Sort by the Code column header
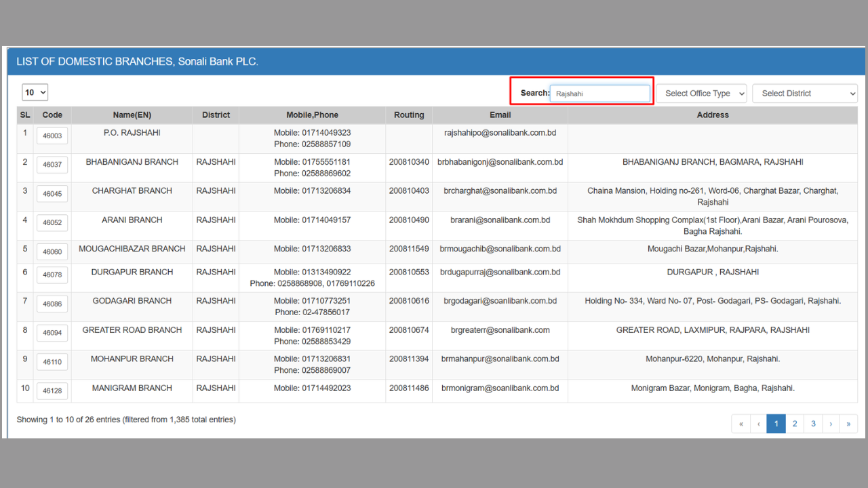The width and height of the screenshot is (868, 488). [52, 115]
